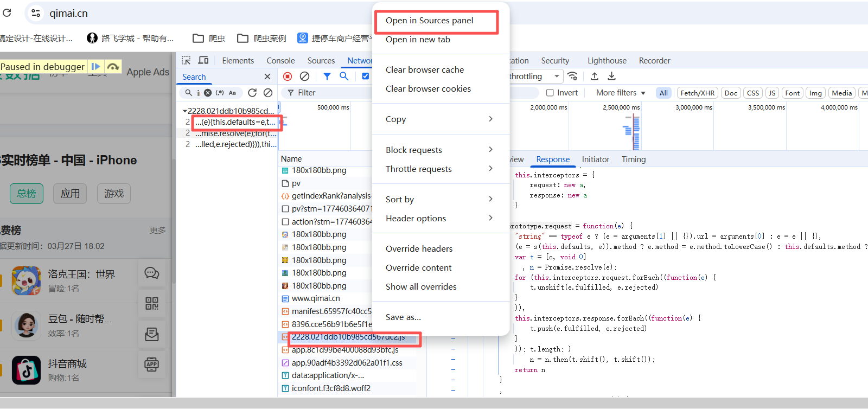The image size is (868, 409).
Task: Select the All request type filter
Action: pos(663,93)
